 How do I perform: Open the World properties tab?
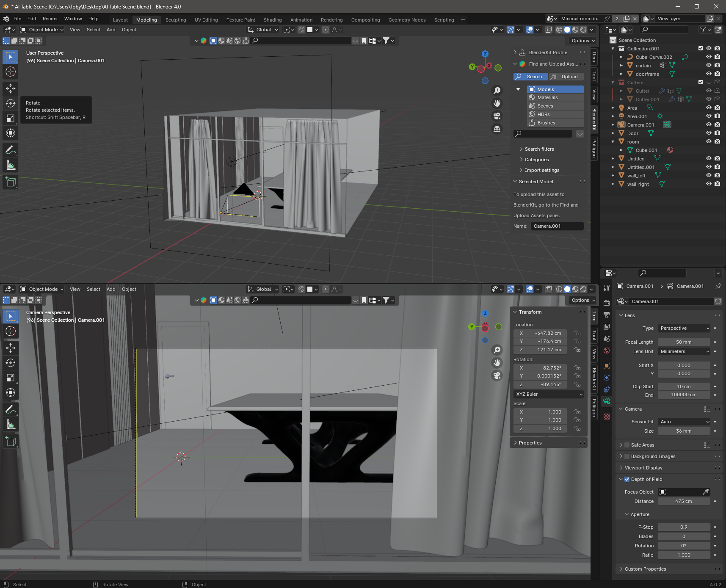[607, 351]
